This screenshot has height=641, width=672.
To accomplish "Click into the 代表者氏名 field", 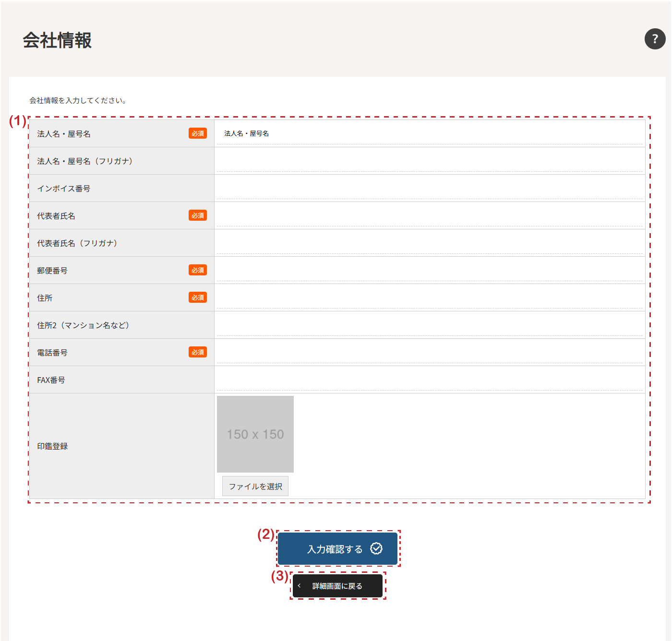I will (429, 216).
